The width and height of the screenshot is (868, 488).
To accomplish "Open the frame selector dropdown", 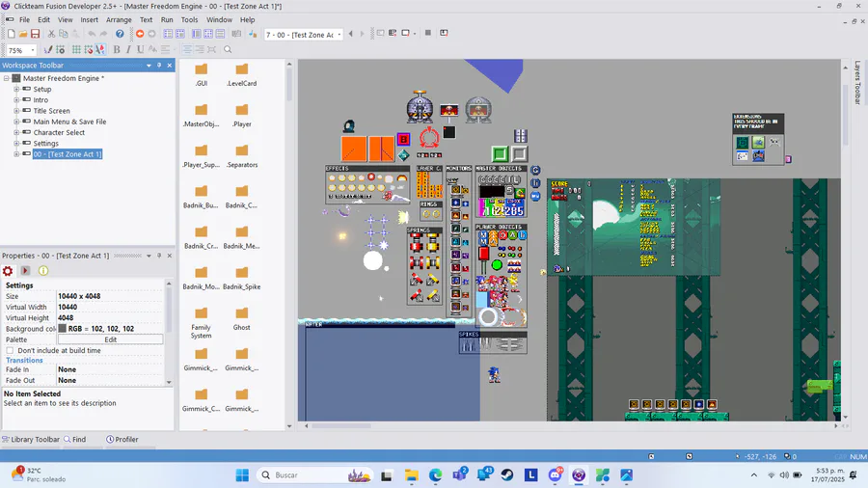I will coord(339,35).
